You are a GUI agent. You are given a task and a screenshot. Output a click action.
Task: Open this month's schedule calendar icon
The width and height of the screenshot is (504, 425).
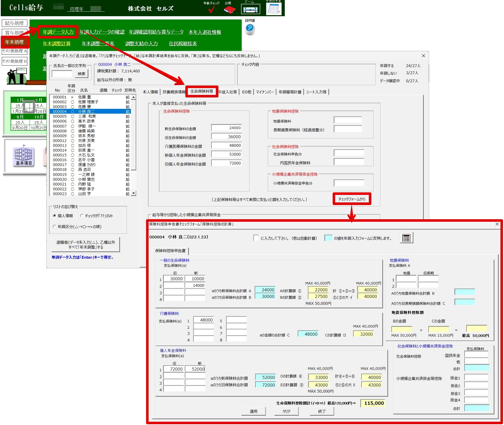click(273, 9)
